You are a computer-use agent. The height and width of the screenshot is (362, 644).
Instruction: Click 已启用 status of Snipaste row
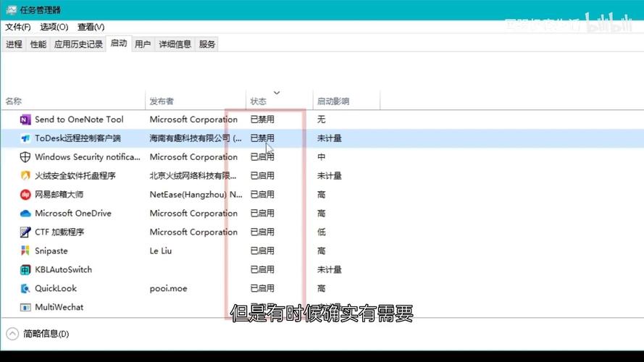click(x=262, y=251)
